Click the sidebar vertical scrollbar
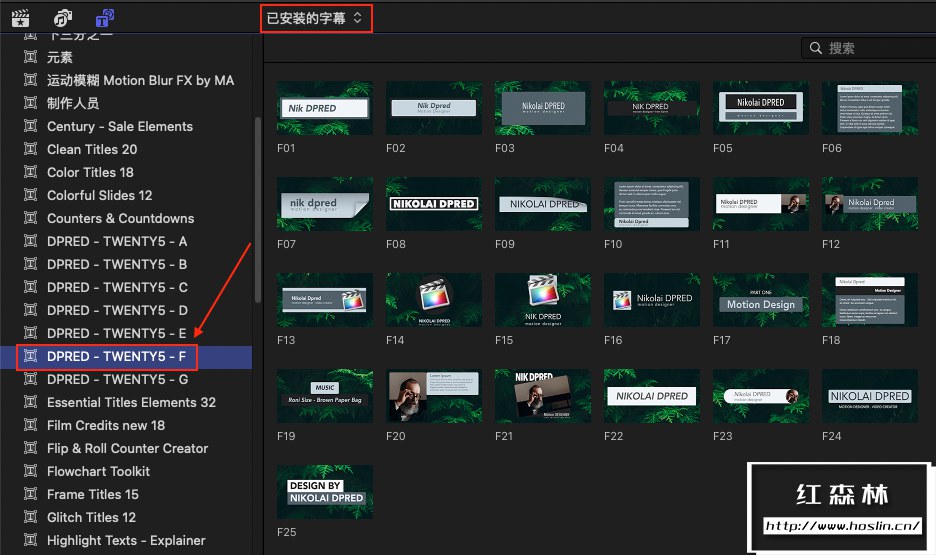The width and height of the screenshot is (936, 555). pyautogui.click(x=258, y=210)
